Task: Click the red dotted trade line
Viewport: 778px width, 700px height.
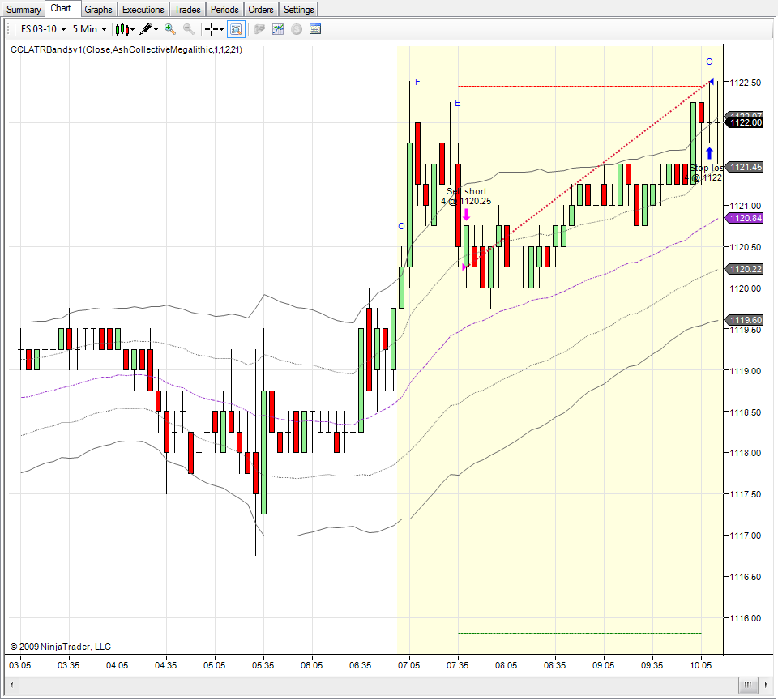Action: pos(587,175)
